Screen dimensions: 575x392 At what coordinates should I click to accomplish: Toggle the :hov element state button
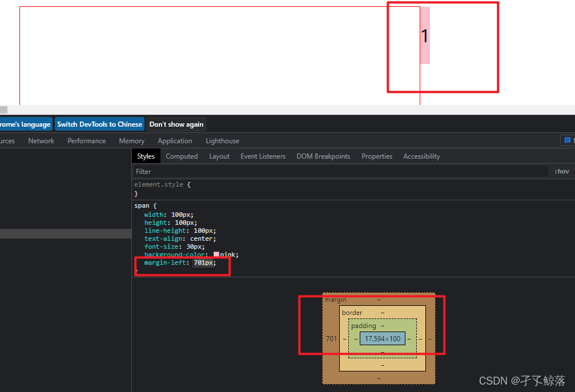[x=561, y=171]
